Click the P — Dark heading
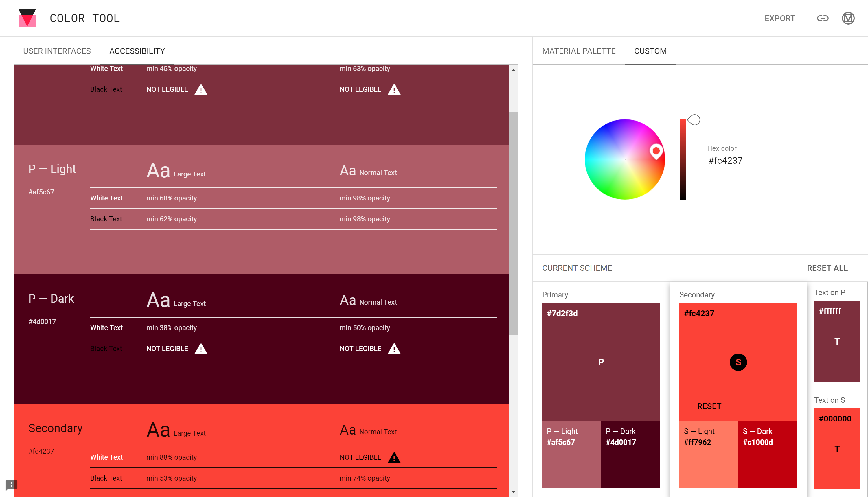This screenshot has height=497, width=868. click(x=51, y=298)
